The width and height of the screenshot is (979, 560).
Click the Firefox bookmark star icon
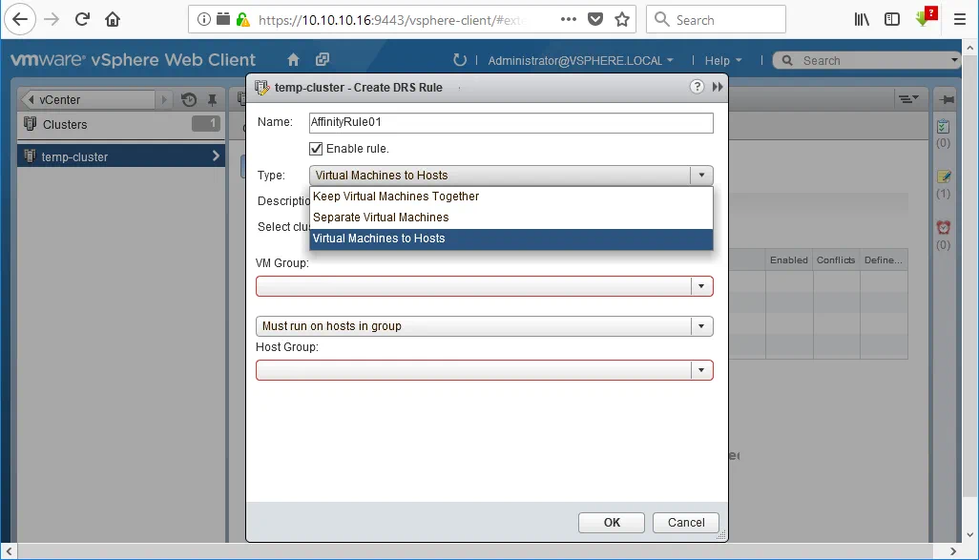point(622,19)
